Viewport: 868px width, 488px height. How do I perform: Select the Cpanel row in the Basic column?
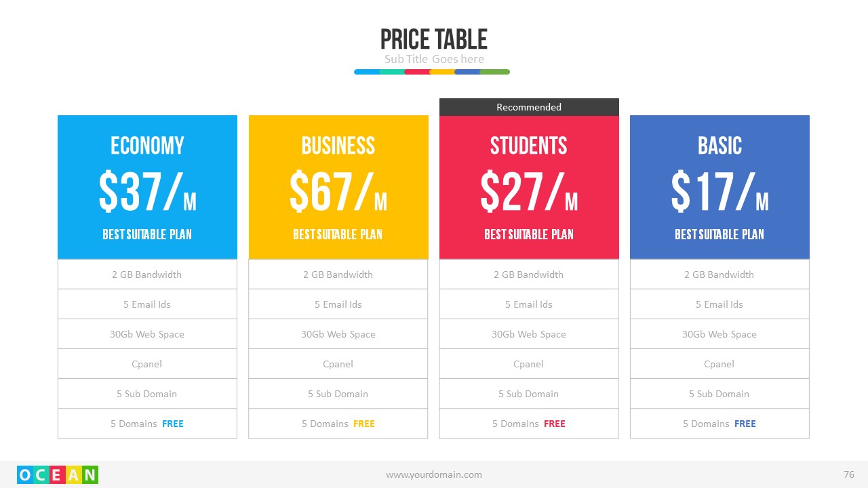tap(719, 364)
